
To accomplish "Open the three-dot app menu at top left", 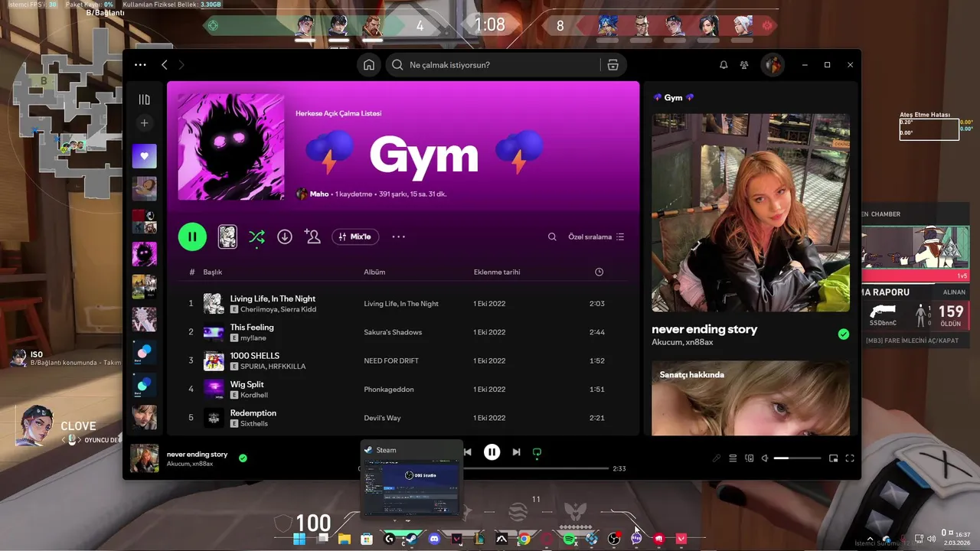I will (x=140, y=65).
